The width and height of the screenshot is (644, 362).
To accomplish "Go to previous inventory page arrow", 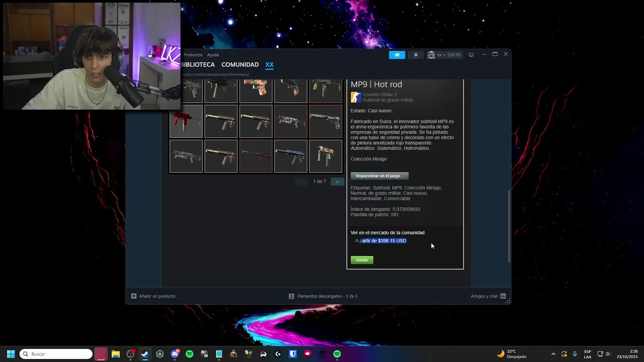I will click(x=302, y=182).
